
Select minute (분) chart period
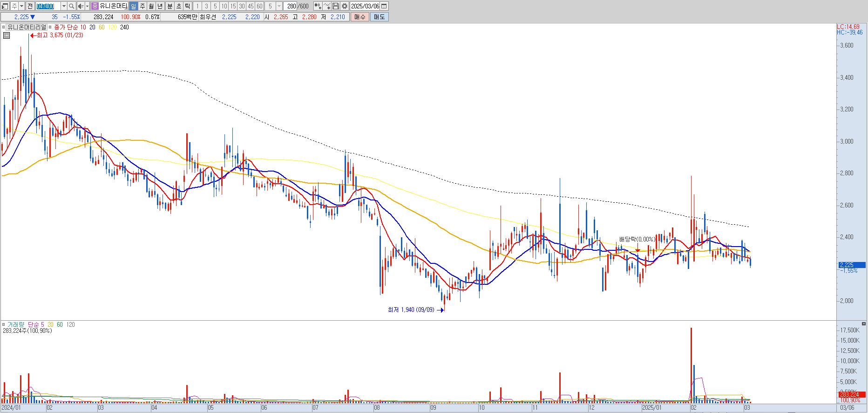(170, 6)
